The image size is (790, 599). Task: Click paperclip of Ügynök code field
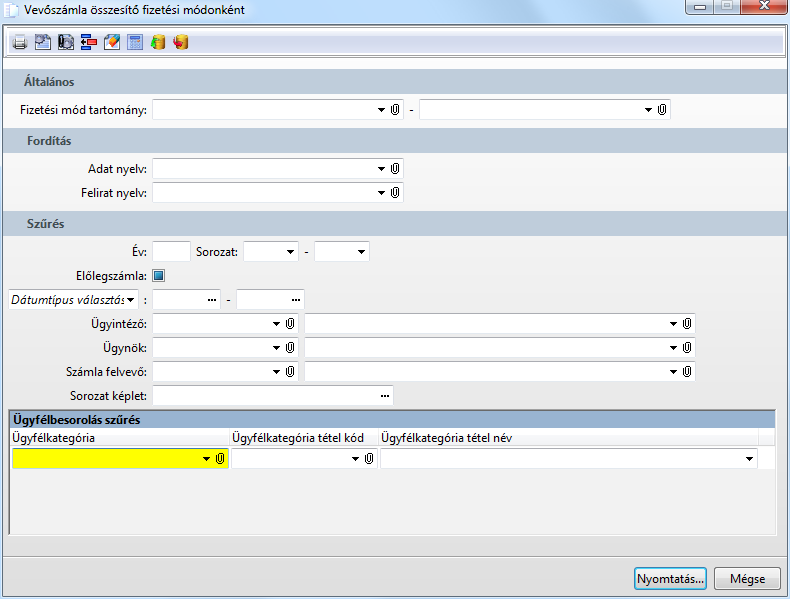click(290, 348)
